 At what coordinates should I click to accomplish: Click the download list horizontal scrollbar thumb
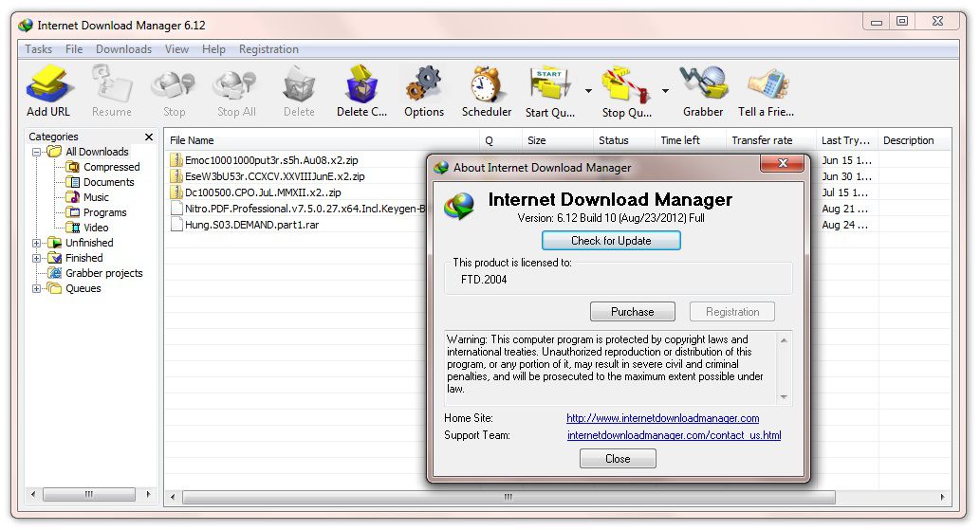508,497
